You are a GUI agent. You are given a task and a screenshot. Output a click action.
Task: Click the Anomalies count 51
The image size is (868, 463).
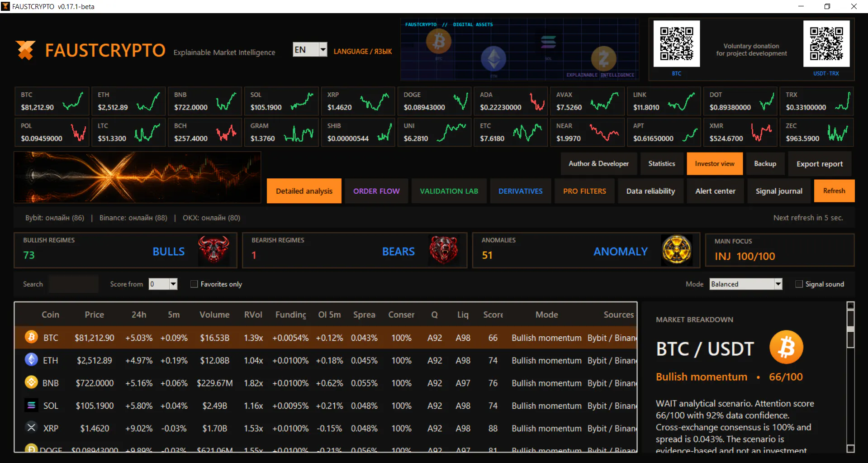(487, 255)
